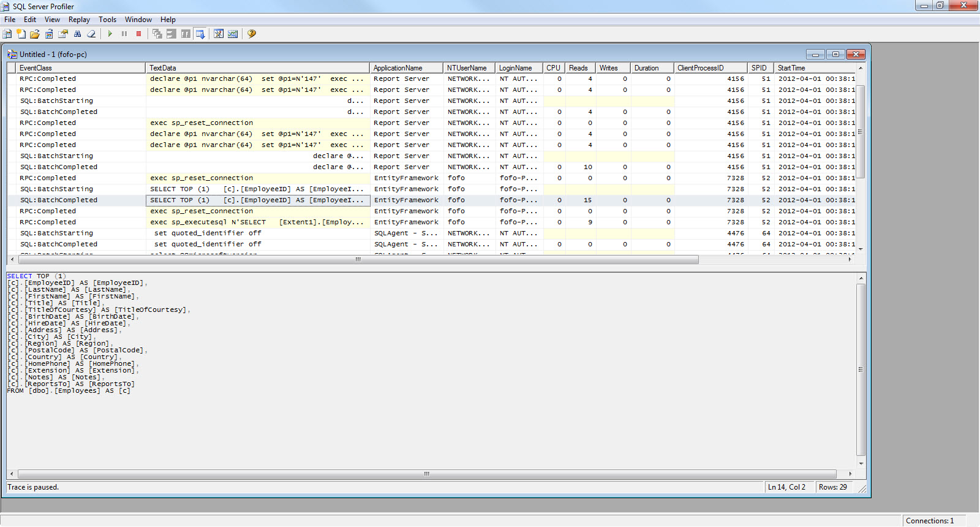Open the Window menu
Screen dimensions: 980x527
pos(138,20)
